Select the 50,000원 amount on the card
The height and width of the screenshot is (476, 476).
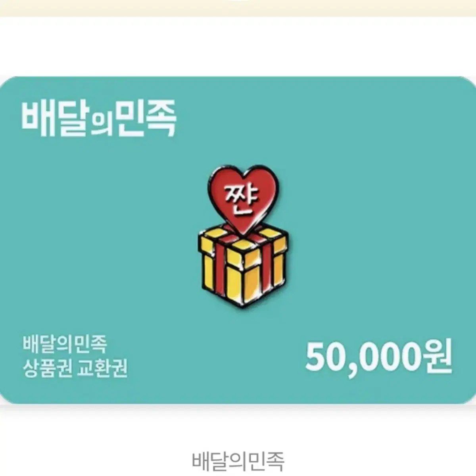[378, 356]
